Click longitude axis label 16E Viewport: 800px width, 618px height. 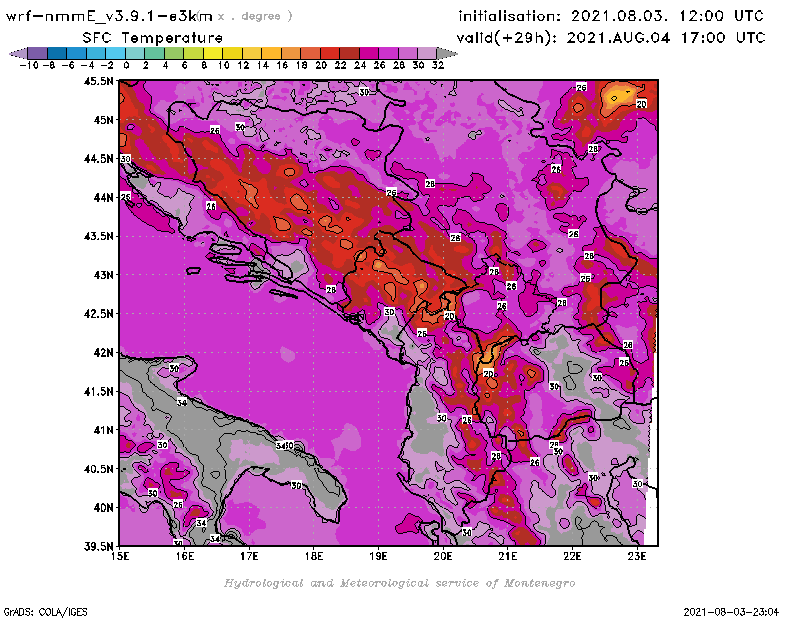tap(185, 556)
